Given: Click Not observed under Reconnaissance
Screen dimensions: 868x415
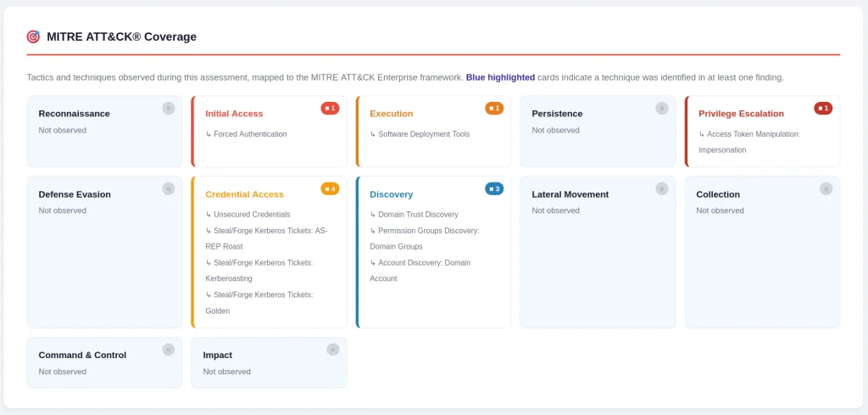Looking at the screenshot, I should [63, 130].
